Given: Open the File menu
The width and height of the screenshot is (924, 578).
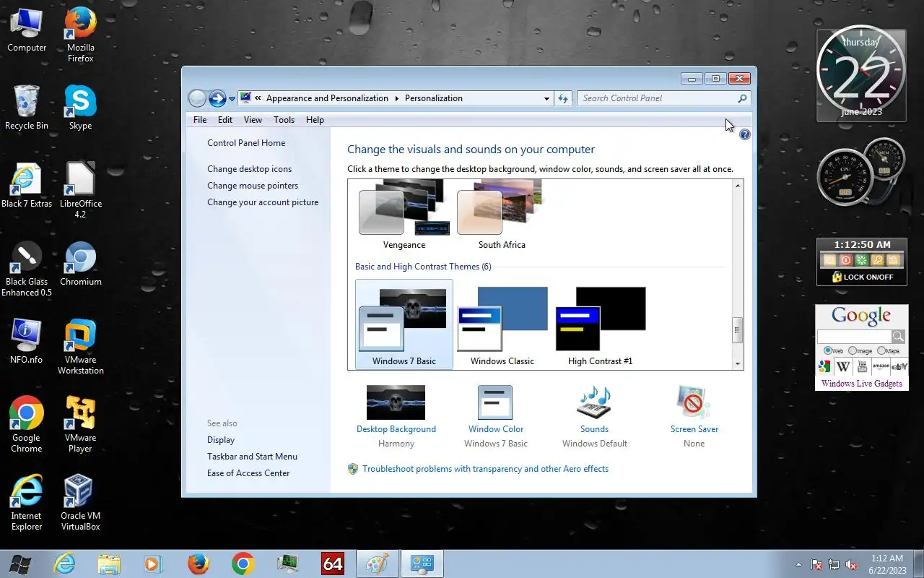Looking at the screenshot, I should click(200, 120).
